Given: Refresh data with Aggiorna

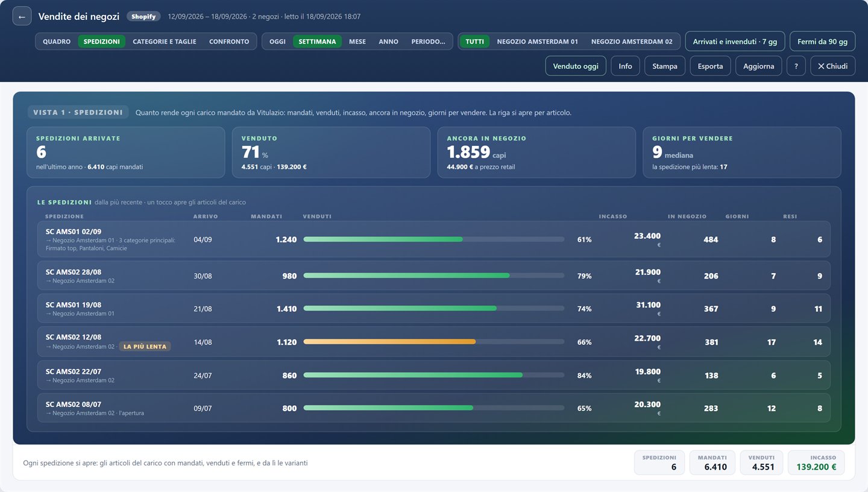Looking at the screenshot, I should point(758,66).
